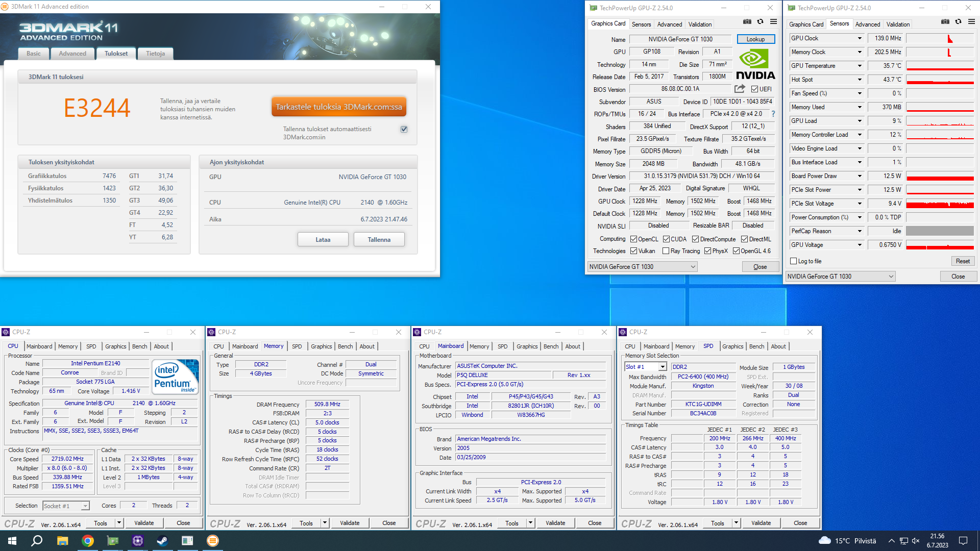Toggle CUDA checkbox
The width and height of the screenshot is (980, 551).
[666, 239]
